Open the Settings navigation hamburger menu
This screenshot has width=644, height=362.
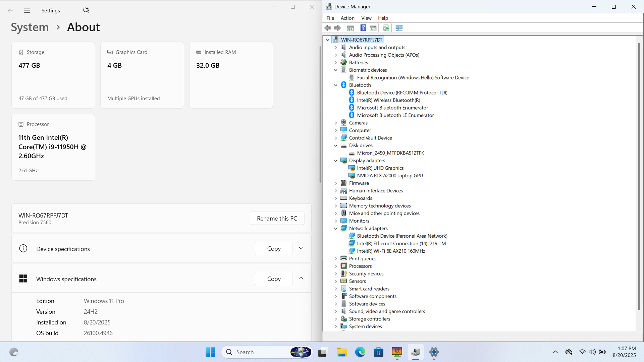click(x=27, y=11)
